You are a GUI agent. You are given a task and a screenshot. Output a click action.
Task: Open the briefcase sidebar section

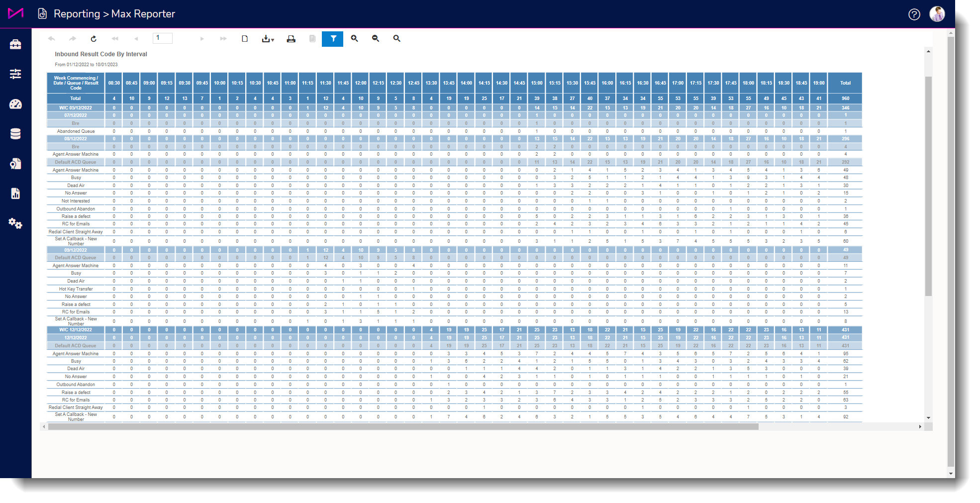tap(15, 44)
